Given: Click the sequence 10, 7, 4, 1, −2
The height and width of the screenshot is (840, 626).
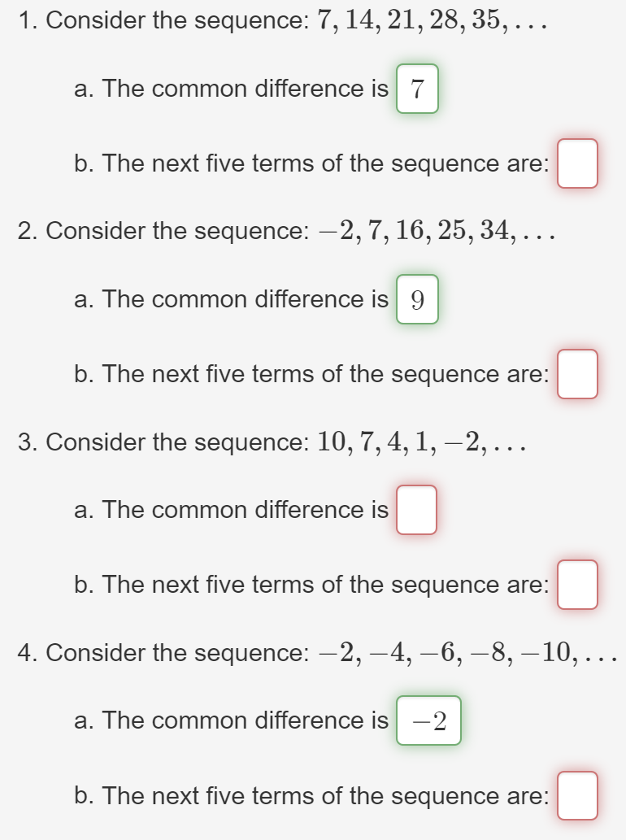Looking at the screenshot, I should pos(422,442).
